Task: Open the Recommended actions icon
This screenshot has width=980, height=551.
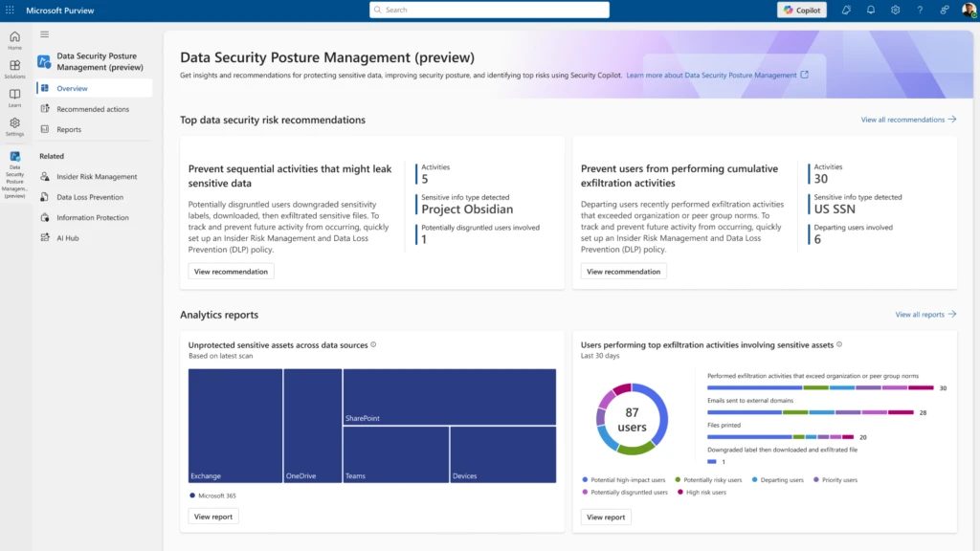Action: [45, 108]
